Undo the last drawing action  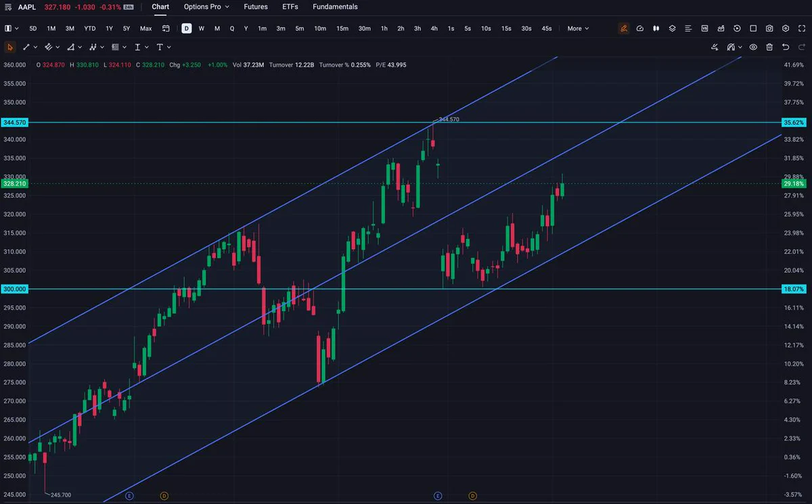[786, 47]
